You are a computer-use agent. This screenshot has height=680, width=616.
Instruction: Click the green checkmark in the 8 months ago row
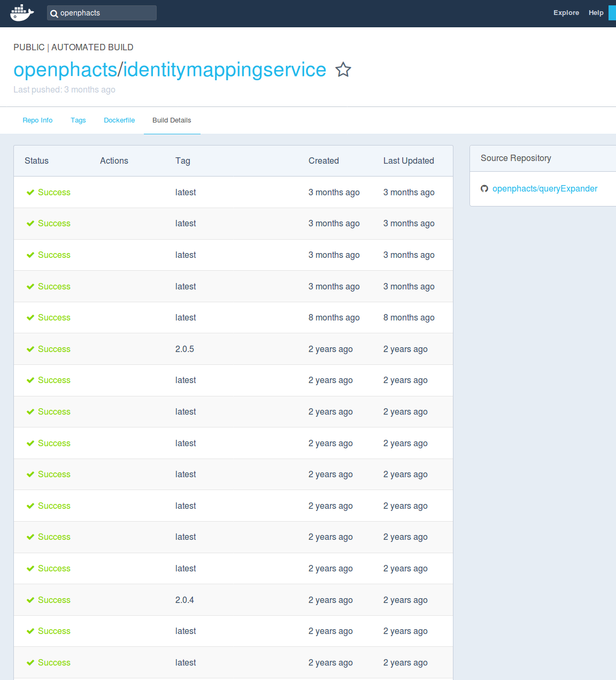click(30, 318)
